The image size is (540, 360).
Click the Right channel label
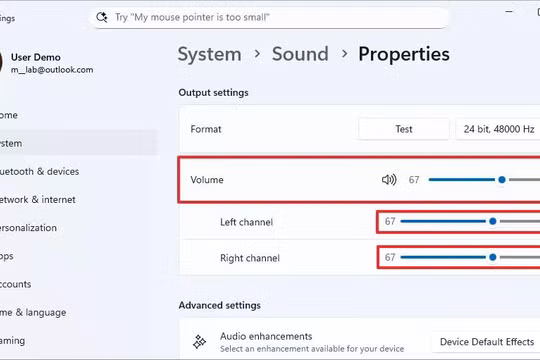(x=250, y=258)
